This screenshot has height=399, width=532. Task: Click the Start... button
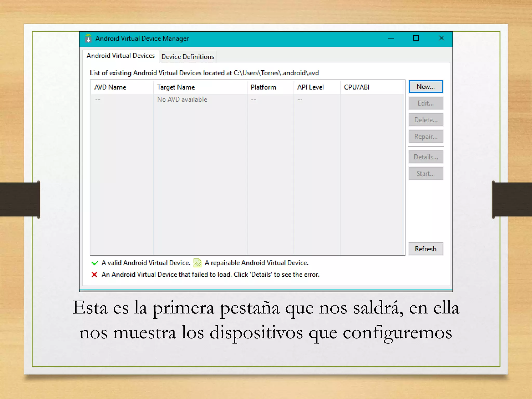pos(425,174)
